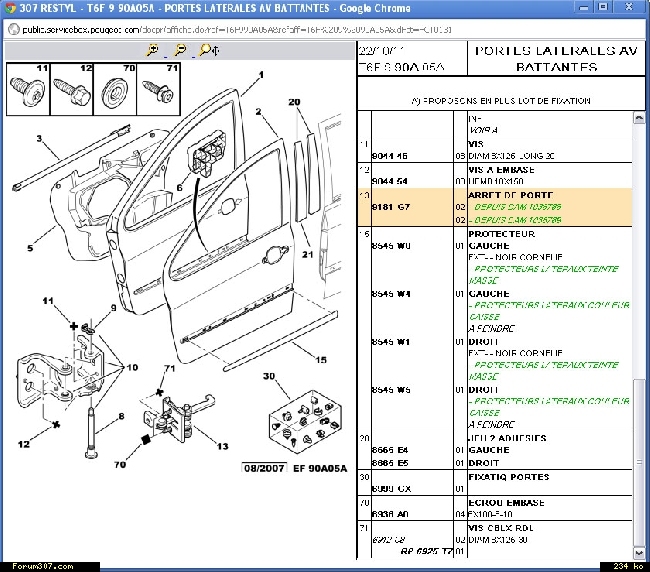
Task: Click the Chrome logo in the title bar
Action: (x=10, y=8)
